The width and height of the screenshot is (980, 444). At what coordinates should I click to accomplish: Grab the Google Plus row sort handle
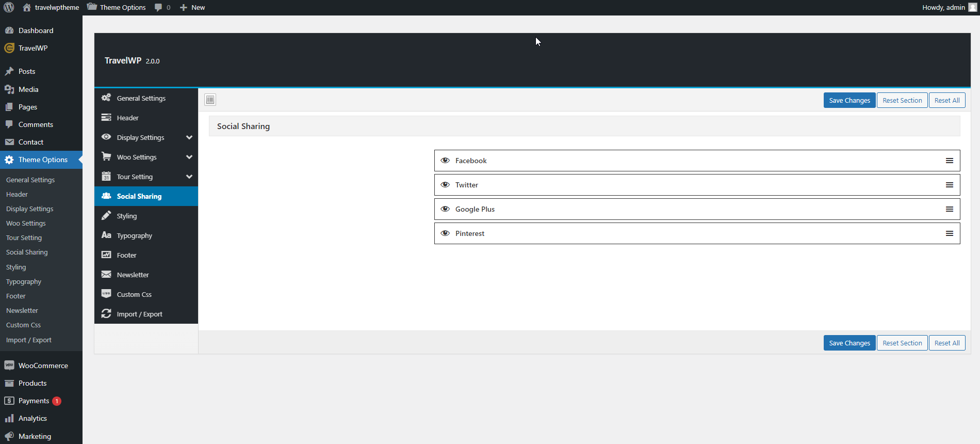[950, 209]
